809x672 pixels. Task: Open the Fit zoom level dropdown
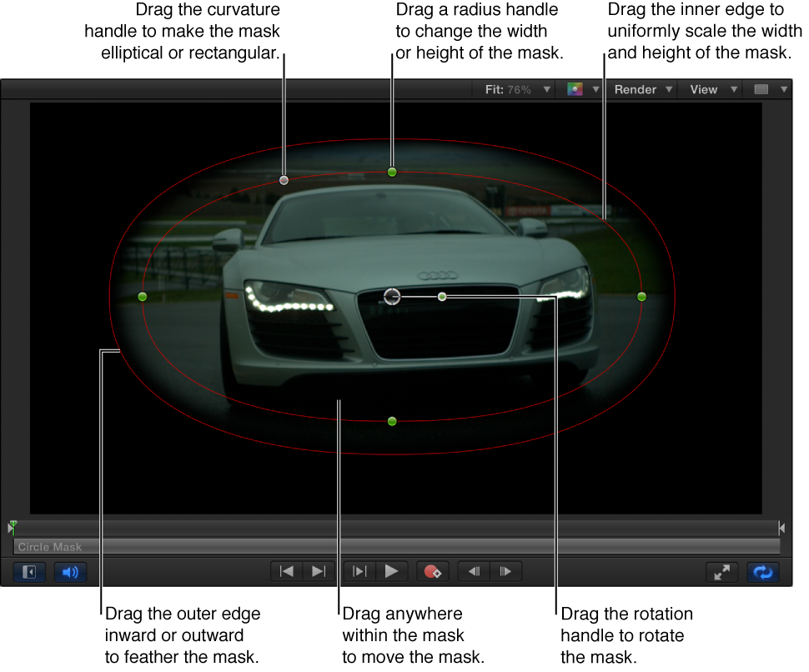pyautogui.click(x=515, y=89)
